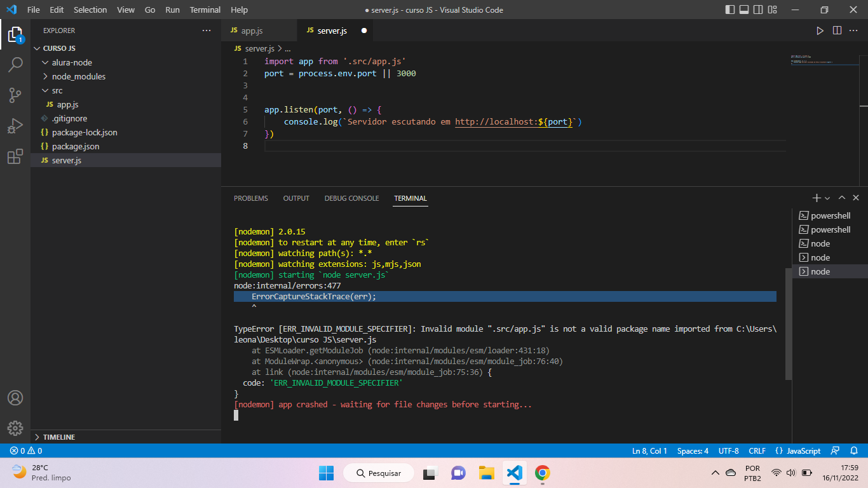Open the Explorer view in activity bar
Image resolution: width=868 pixels, height=488 pixels.
click(15, 34)
